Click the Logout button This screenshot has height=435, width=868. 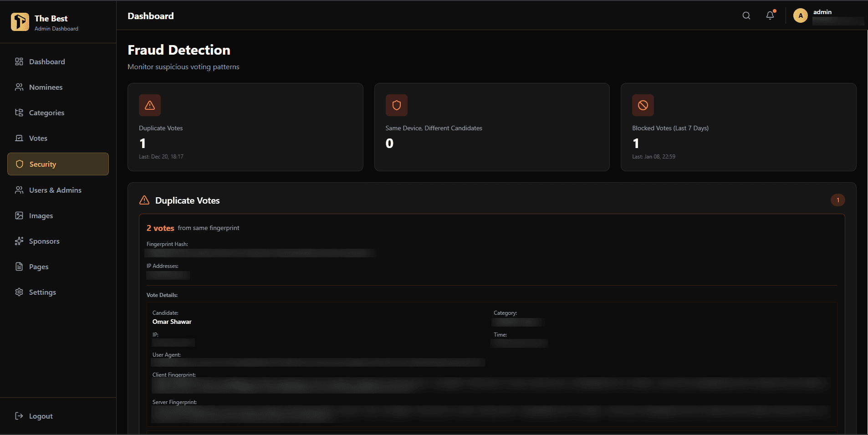click(58, 416)
